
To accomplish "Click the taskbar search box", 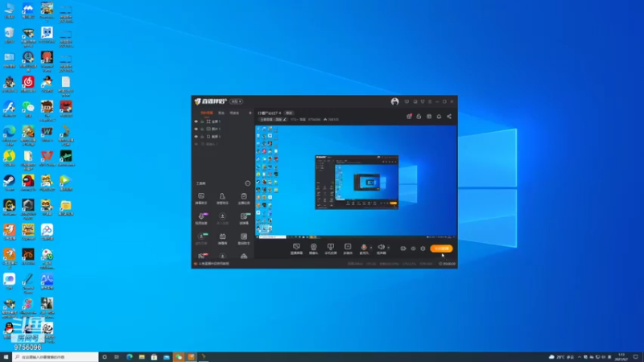I will click(x=56, y=357).
